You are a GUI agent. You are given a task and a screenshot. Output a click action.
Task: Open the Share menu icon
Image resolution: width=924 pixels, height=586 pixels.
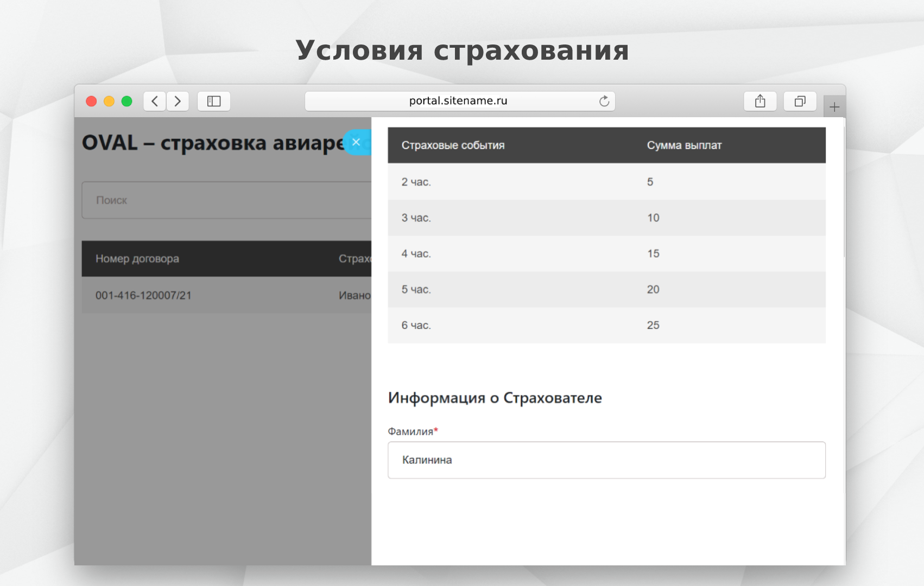(760, 101)
